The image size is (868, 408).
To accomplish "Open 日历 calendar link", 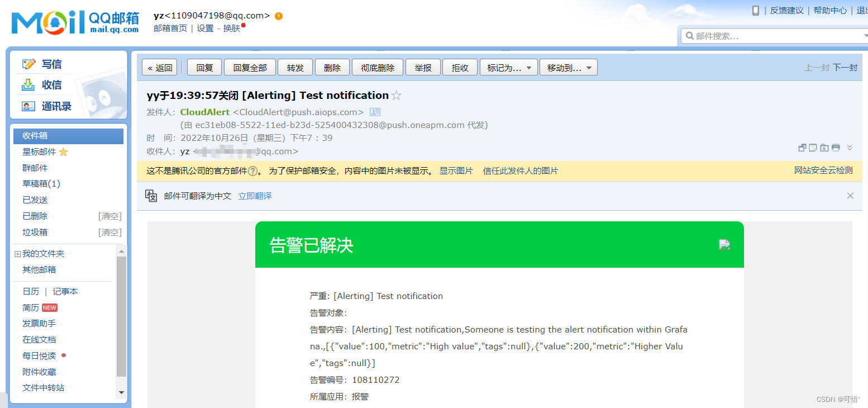I will (x=31, y=292).
